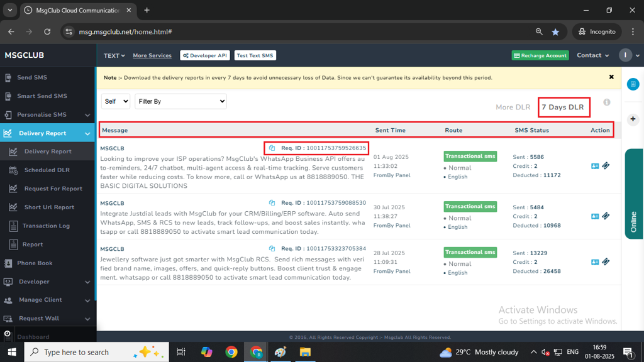Click More Services link

point(152,55)
